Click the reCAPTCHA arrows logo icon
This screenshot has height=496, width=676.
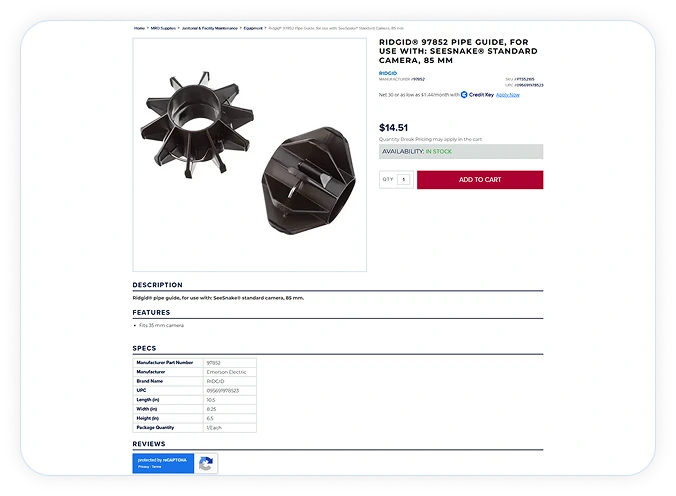click(206, 463)
